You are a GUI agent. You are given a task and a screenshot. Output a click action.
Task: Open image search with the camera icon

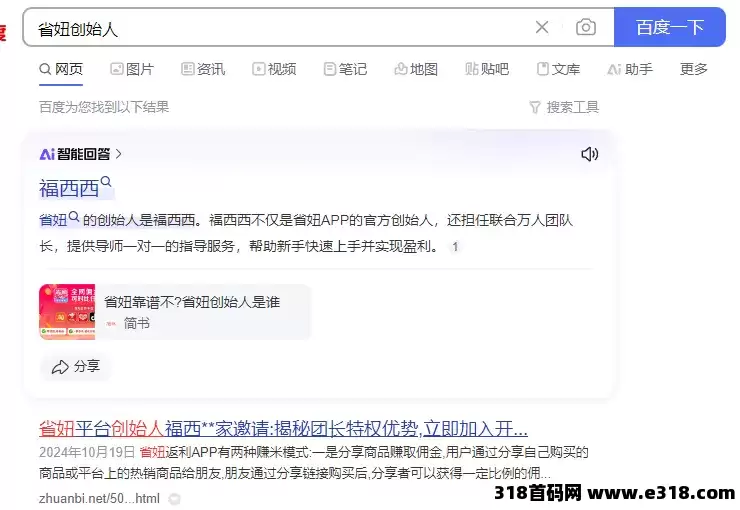585,27
